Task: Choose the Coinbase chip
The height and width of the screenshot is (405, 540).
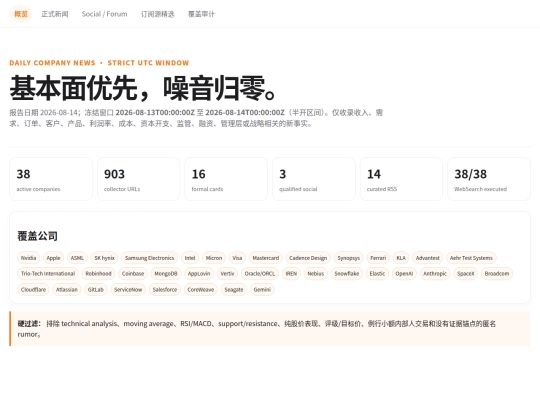Action: [133, 274]
